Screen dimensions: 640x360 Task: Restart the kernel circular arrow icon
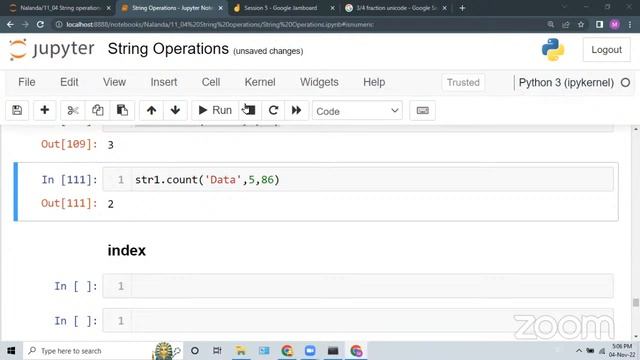(273, 110)
